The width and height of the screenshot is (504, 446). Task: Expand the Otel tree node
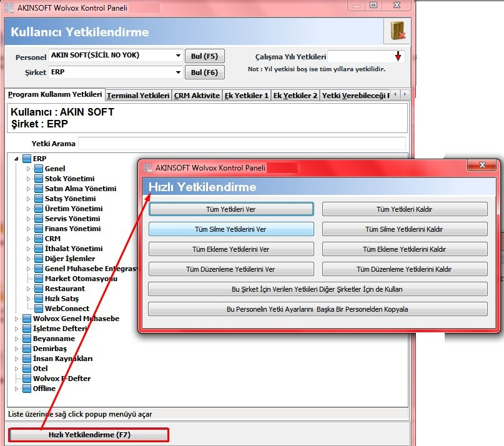16,368
